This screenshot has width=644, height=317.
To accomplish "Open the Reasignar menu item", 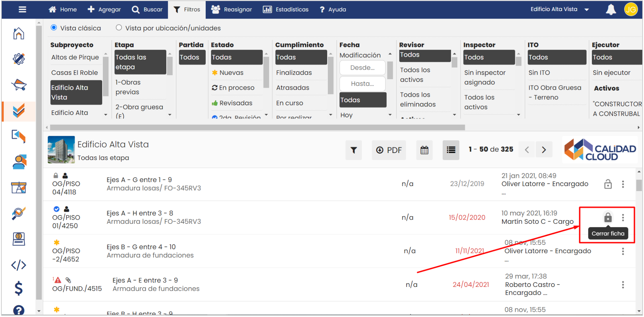I will 232,9.
